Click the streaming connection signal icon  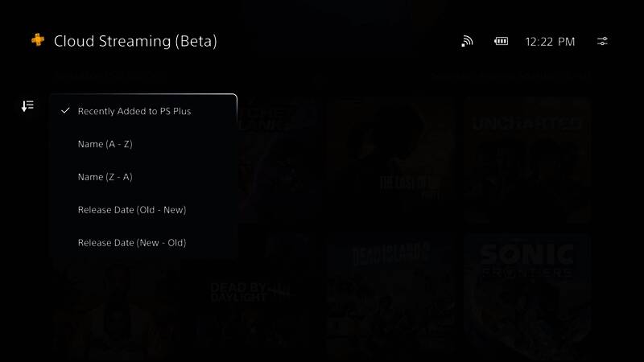(467, 41)
